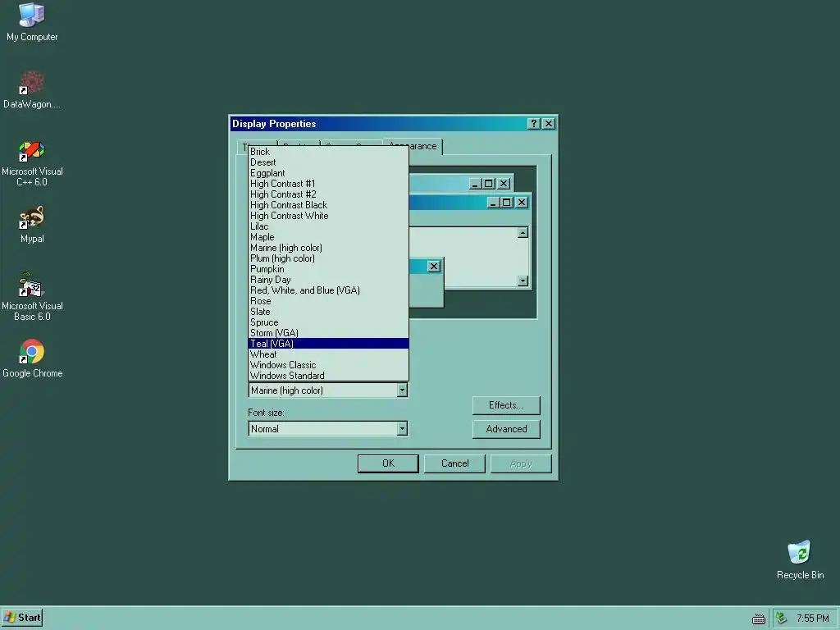Click the 7:55 PM taskbar clock

tap(812, 619)
